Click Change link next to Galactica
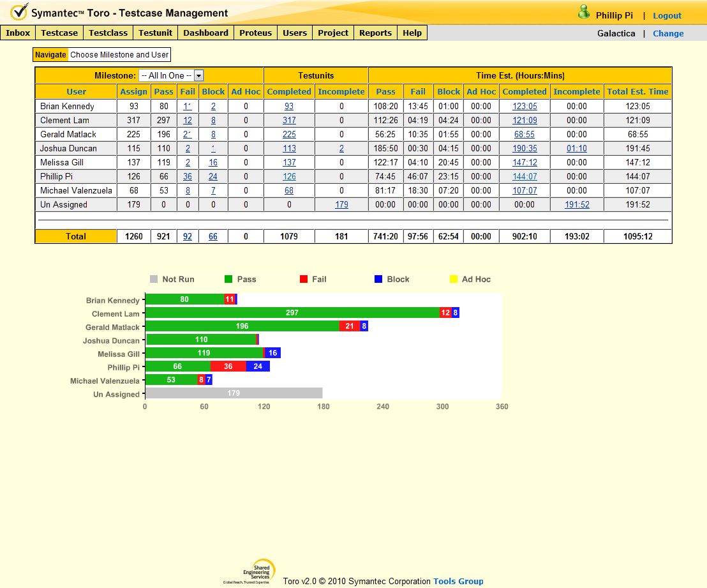The image size is (707, 588). [668, 33]
